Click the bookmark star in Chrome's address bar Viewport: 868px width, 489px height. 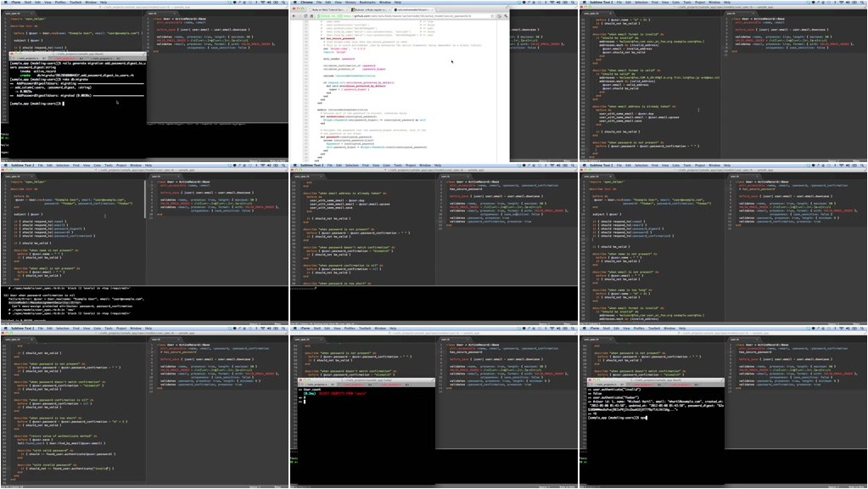(492, 16)
